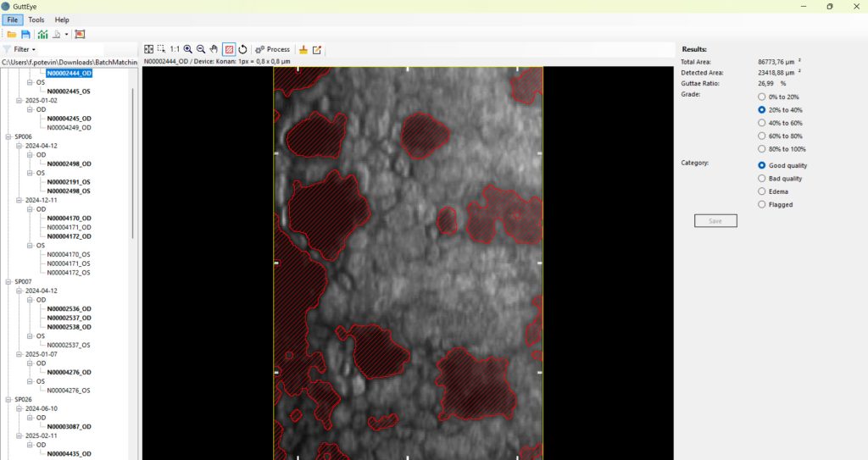Image resolution: width=868 pixels, height=460 pixels.
Task: Toggle the red hatched overlay display
Action: (x=229, y=49)
